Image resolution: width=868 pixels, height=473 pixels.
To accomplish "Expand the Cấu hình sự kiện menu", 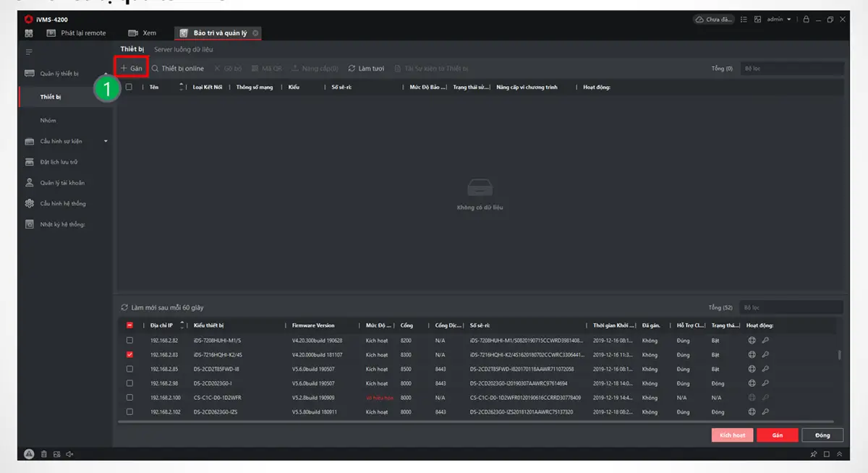I will click(106, 141).
